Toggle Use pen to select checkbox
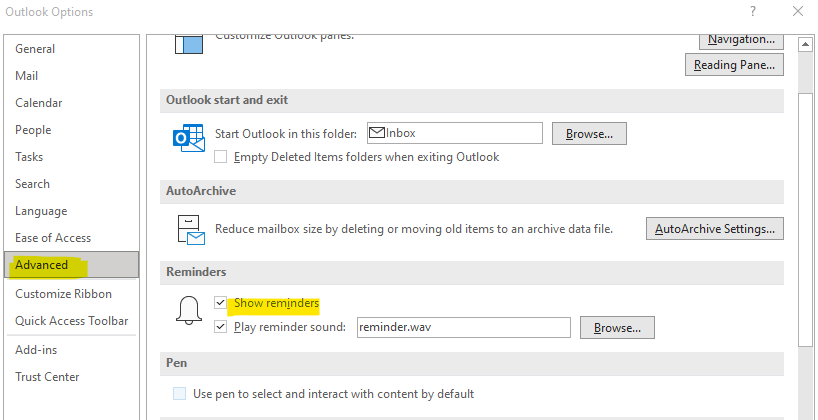818x420 pixels. pos(179,393)
